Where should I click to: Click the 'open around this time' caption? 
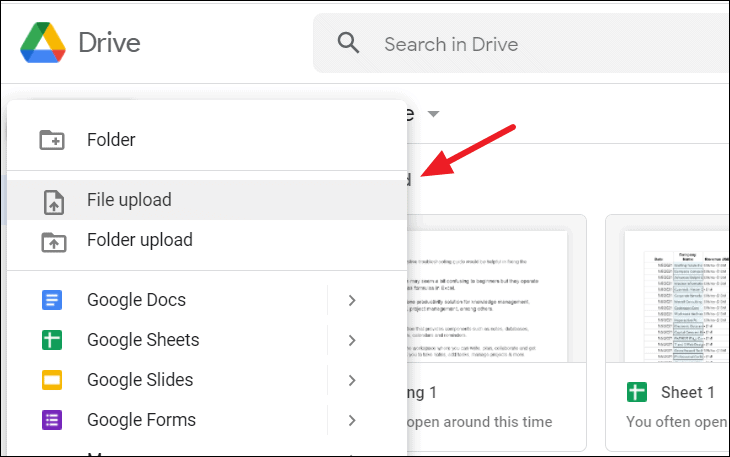[x=480, y=422]
